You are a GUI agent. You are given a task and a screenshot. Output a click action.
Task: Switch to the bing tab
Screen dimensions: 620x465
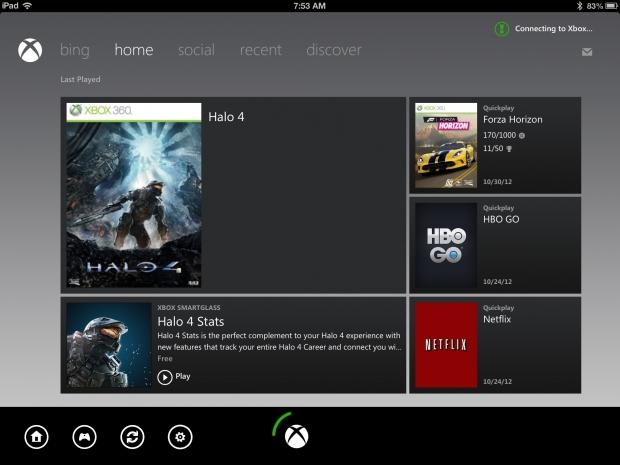click(75, 50)
